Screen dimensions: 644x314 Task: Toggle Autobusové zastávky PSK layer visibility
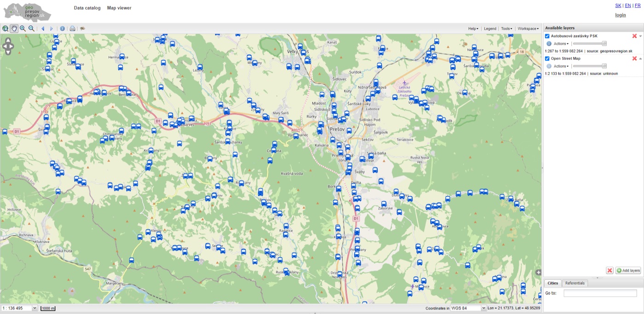pyautogui.click(x=547, y=36)
